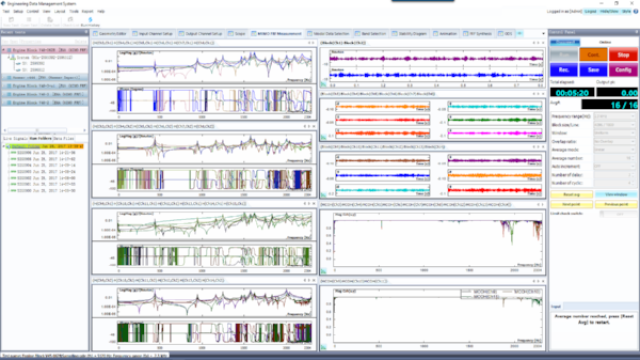Click the New Test toolbar icon
The image size is (640, 360).
pyautogui.click(x=11, y=19)
